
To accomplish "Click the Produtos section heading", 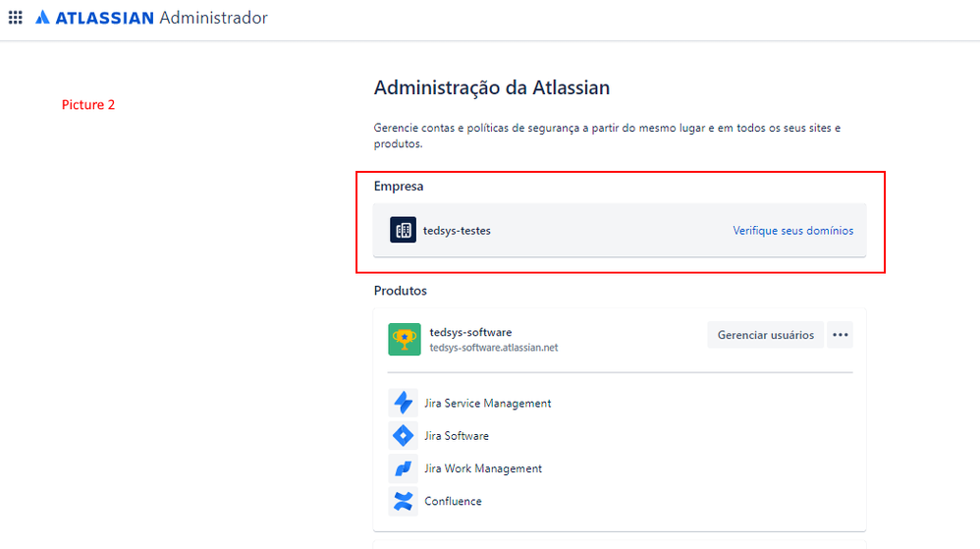I will (x=400, y=291).
